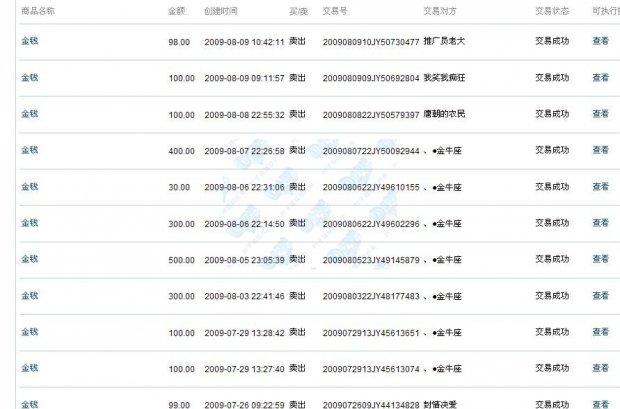Screen dimensions: 620x409
Task: Open 金钱 link for the 30.00 transaction
Action: [29, 186]
